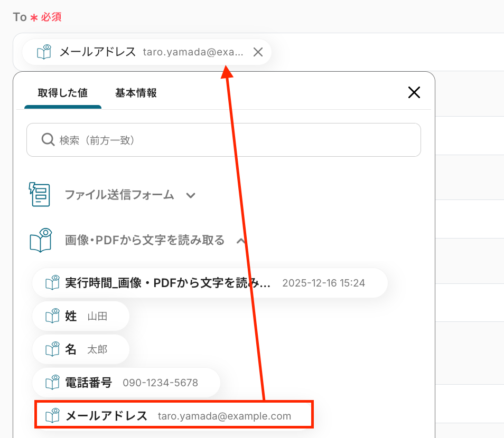Click the OCR book icon in To field chip

point(44,52)
